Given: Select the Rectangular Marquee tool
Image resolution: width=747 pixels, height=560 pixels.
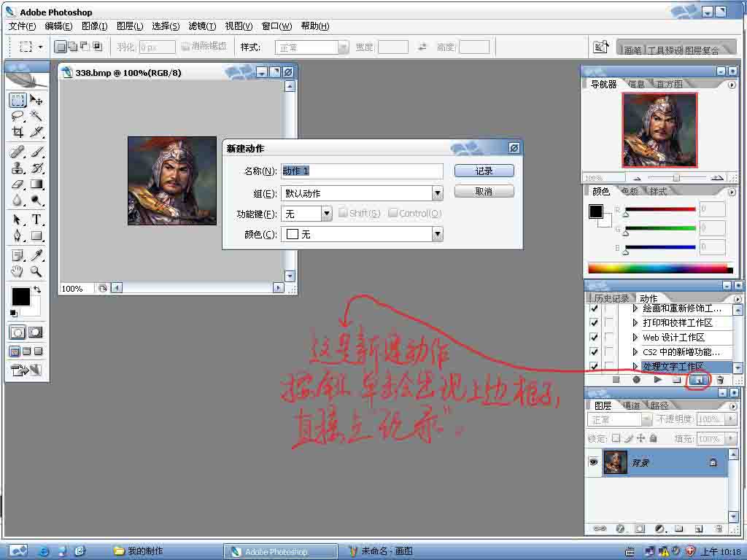Looking at the screenshot, I should 18,101.
